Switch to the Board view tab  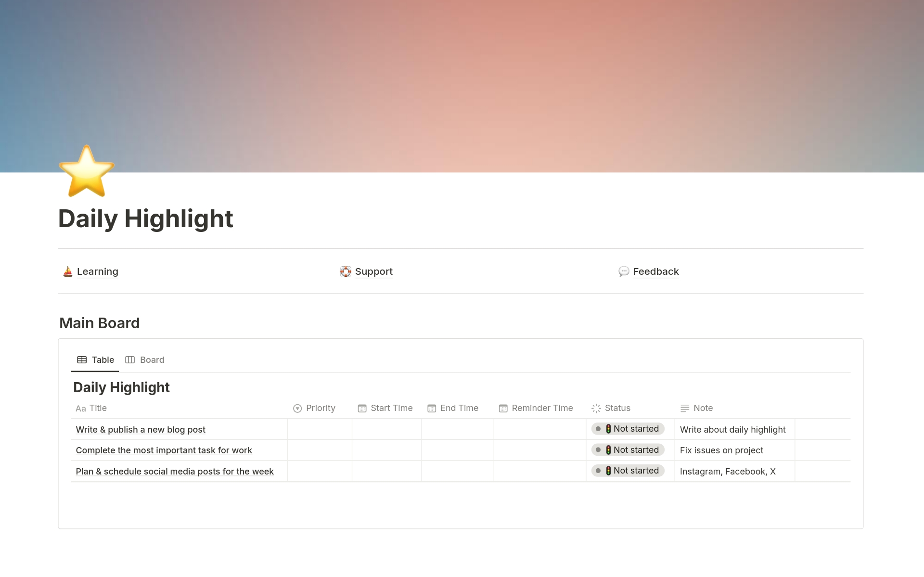[145, 360]
